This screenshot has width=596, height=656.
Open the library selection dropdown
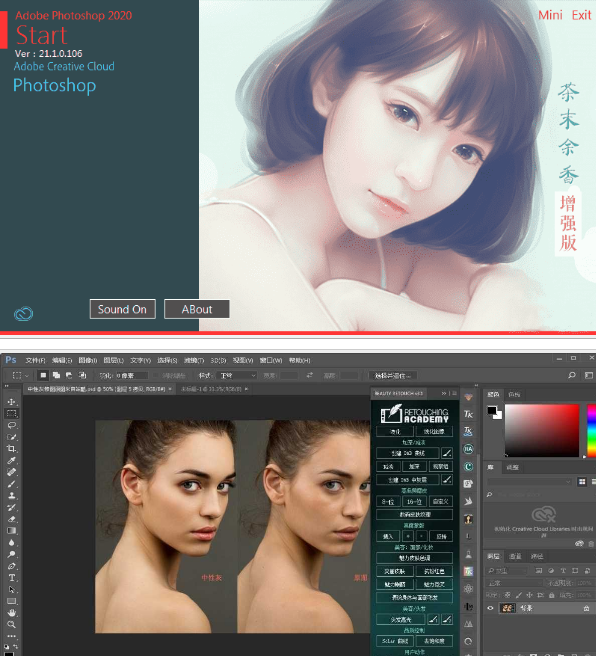coord(529,482)
